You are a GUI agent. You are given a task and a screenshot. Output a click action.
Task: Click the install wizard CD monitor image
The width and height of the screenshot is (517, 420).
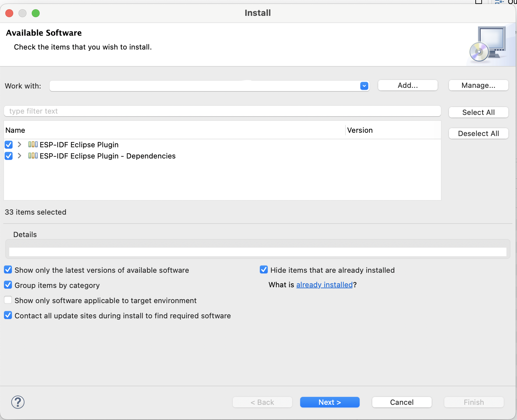(489, 44)
